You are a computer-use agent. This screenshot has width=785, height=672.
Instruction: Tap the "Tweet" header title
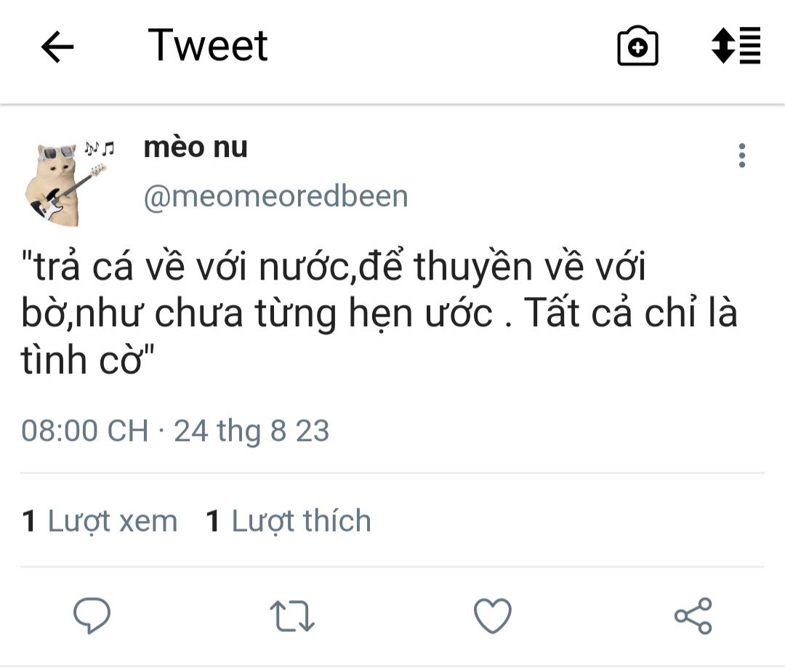[x=208, y=45]
